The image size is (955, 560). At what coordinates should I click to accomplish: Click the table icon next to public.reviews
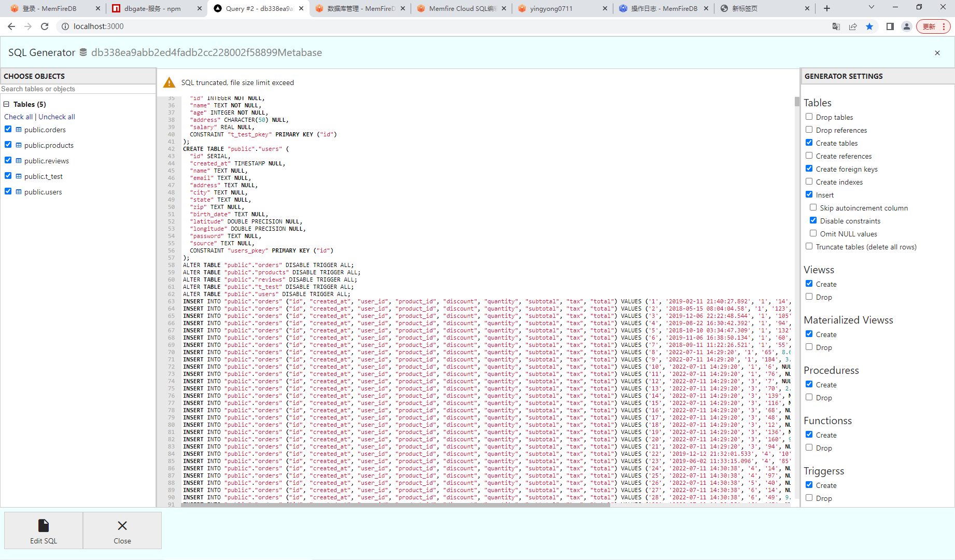coord(19,161)
